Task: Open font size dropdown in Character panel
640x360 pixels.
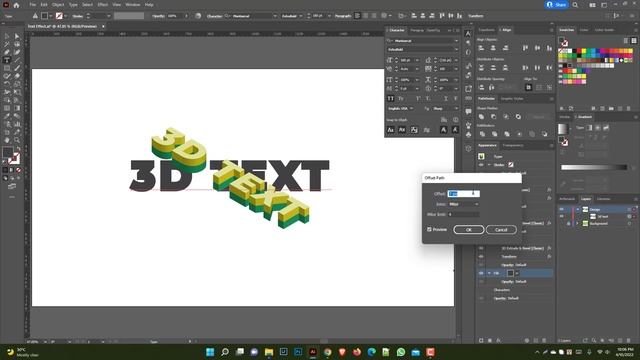Action: (x=417, y=60)
